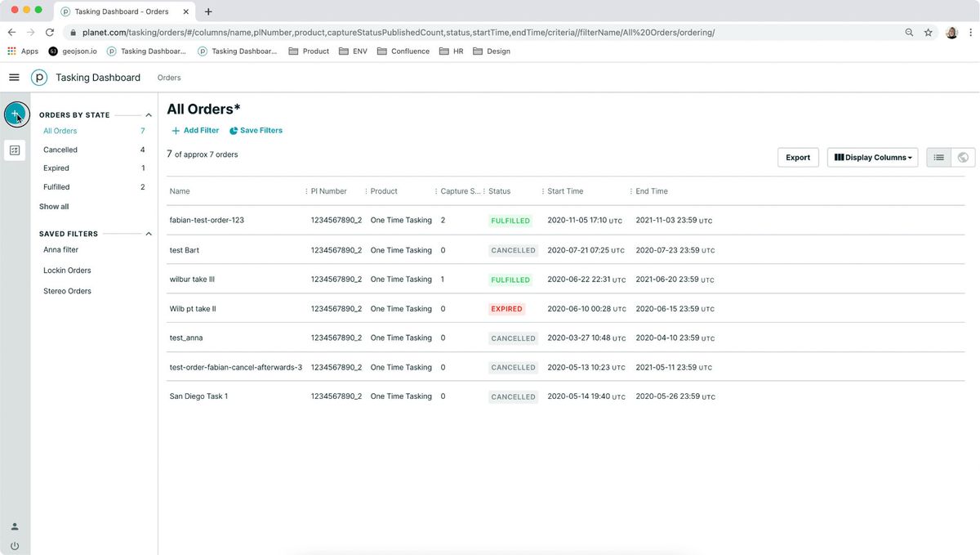Select the Stereo Orders saved filter

[x=67, y=291]
